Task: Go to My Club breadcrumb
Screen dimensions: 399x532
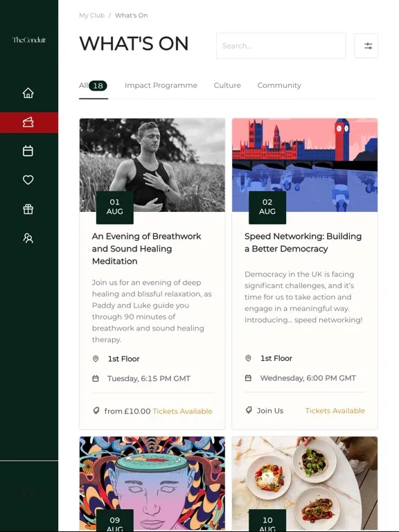Action: pos(91,15)
